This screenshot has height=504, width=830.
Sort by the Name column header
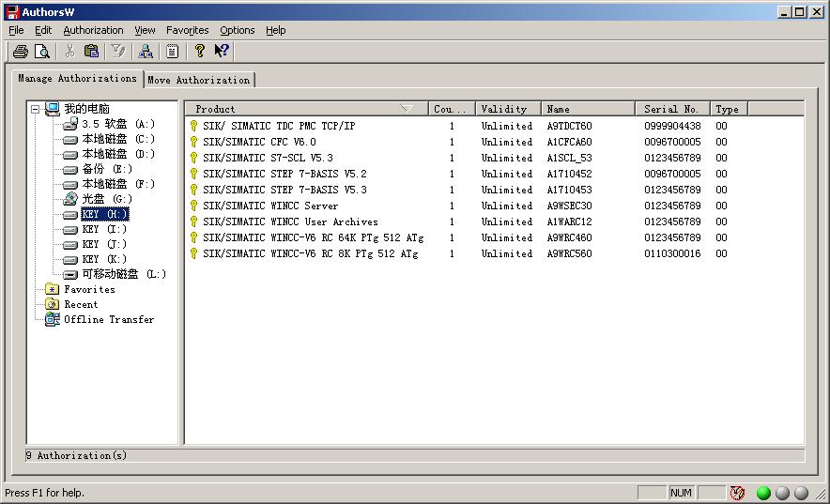click(x=588, y=109)
